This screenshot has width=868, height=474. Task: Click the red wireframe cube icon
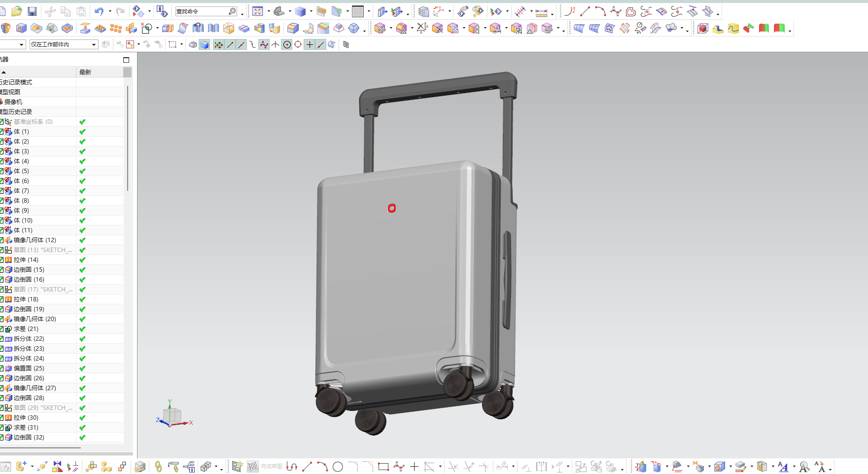[703, 28]
